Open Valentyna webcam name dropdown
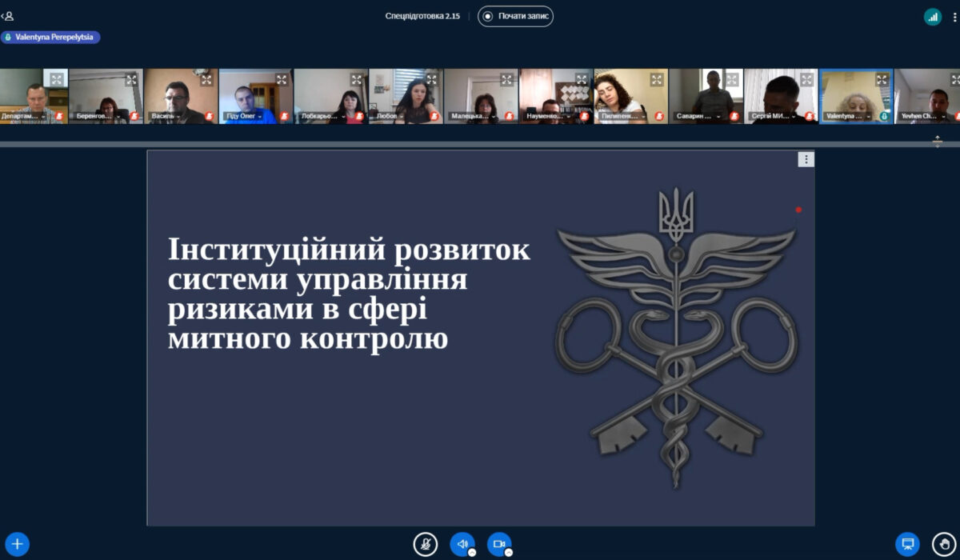Screen dimensions: 960x560 point(849,116)
